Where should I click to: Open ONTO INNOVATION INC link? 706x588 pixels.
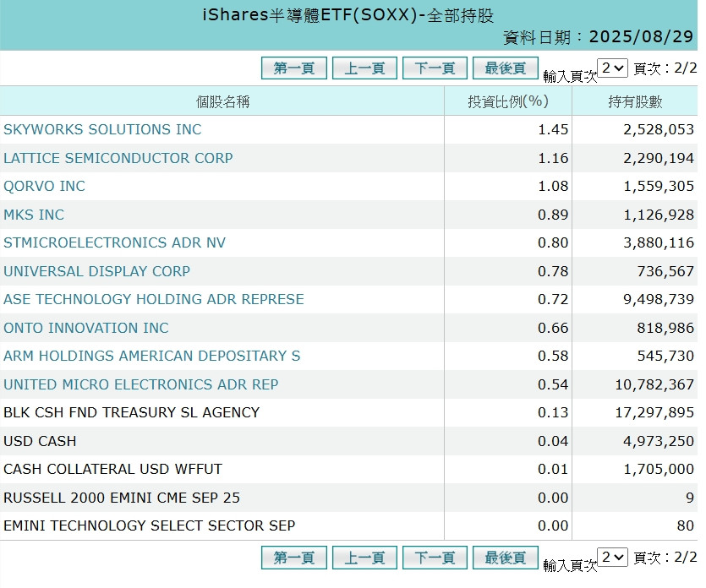pyautogui.click(x=86, y=328)
